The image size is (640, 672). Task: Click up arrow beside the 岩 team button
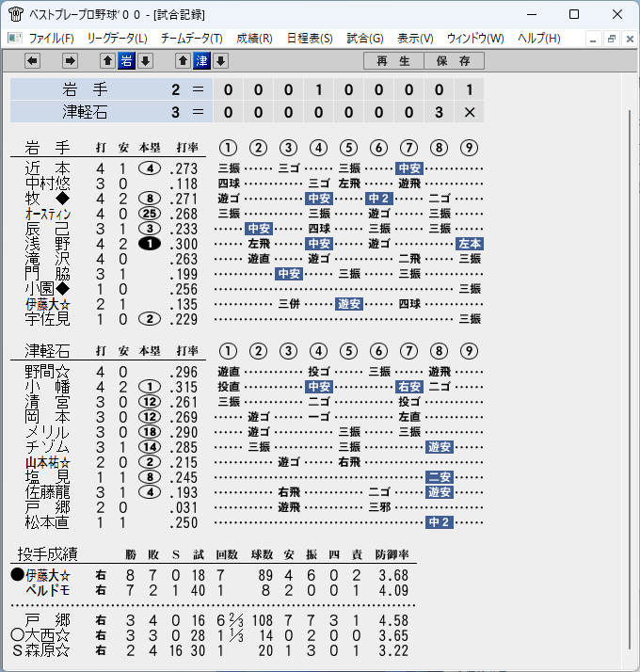[107, 61]
